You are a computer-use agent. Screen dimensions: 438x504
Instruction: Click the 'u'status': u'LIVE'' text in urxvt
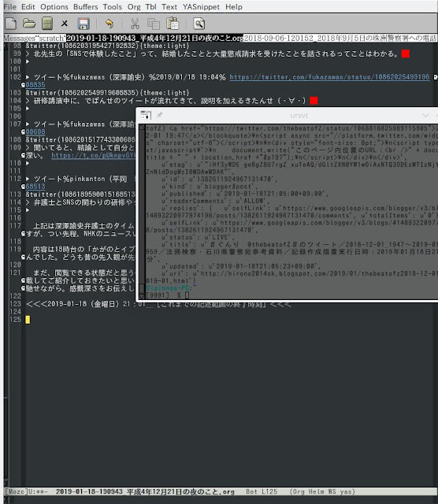pos(198,237)
